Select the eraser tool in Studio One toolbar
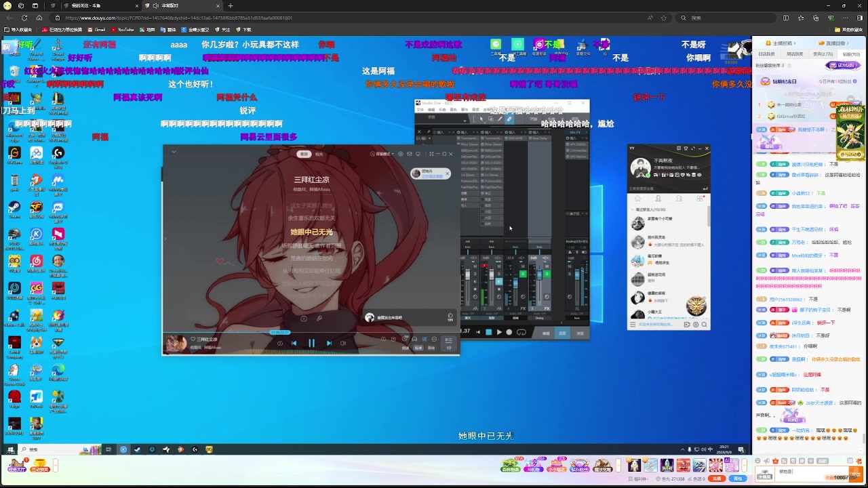Screen dimensions: 868x488 [x=509, y=119]
